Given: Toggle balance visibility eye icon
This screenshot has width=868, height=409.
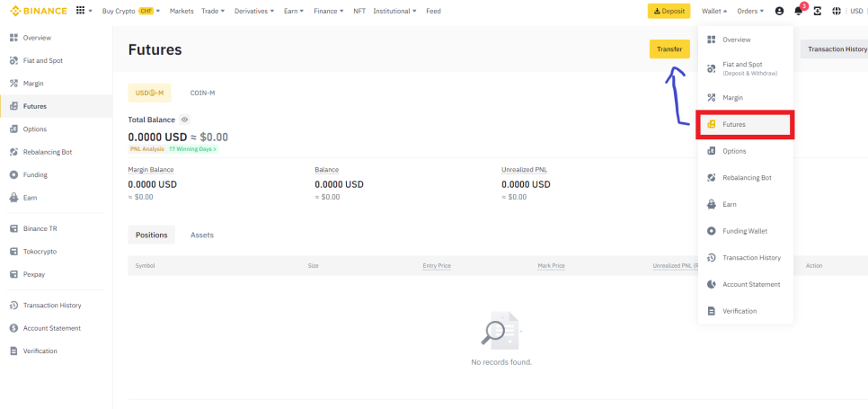Looking at the screenshot, I should click(x=185, y=120).
